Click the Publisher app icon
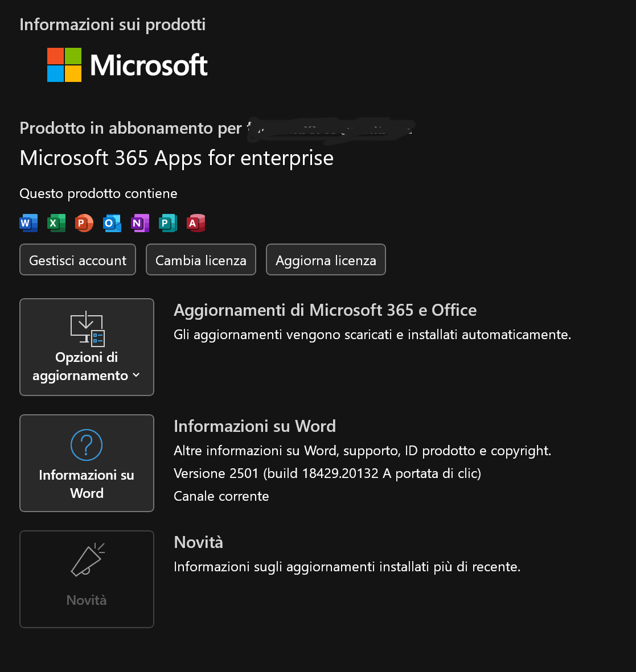 tap(168, 223)
